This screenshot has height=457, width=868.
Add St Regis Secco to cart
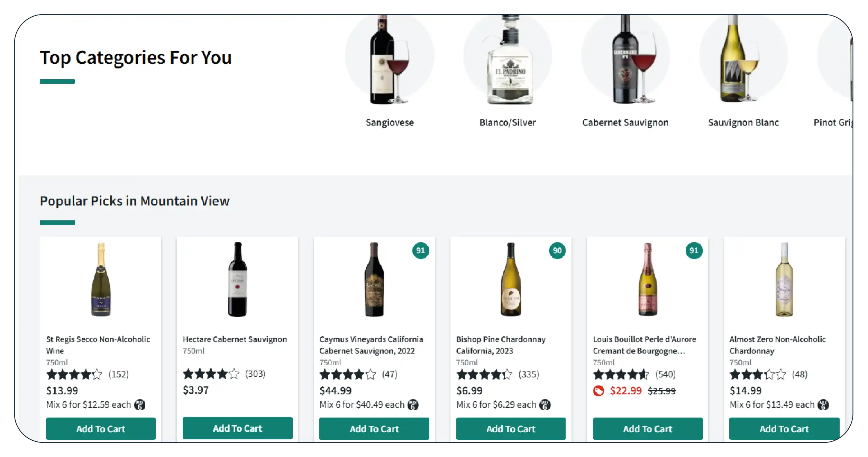101,429
